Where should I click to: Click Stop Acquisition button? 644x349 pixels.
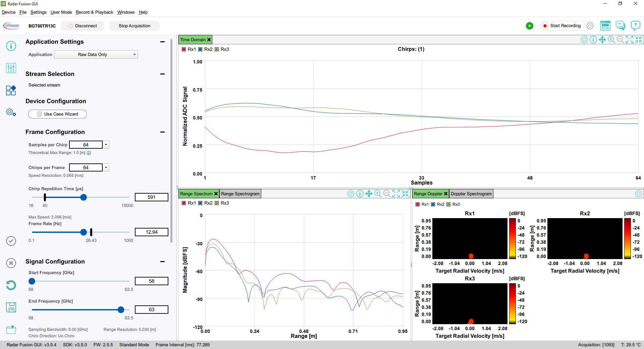tap(135, 26)
